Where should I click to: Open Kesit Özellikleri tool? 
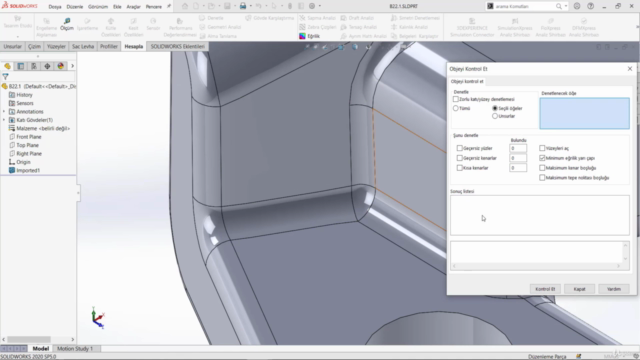point(133,27)
